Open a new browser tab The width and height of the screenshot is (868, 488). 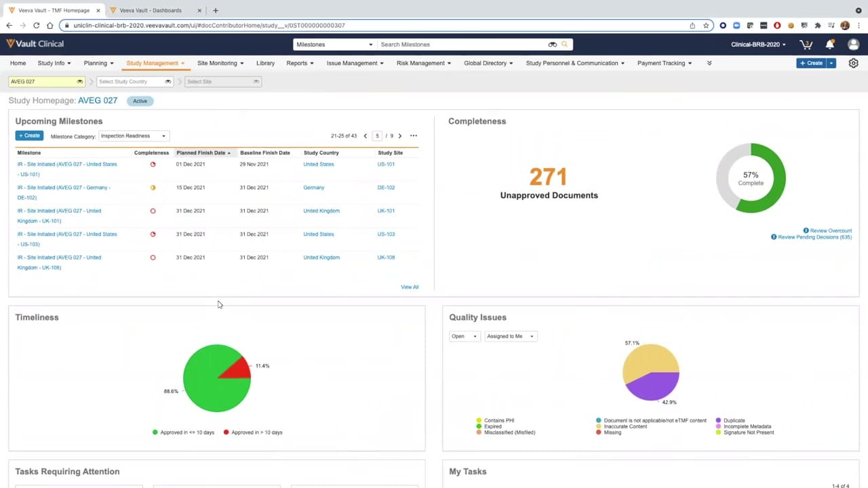pos(216,10)
